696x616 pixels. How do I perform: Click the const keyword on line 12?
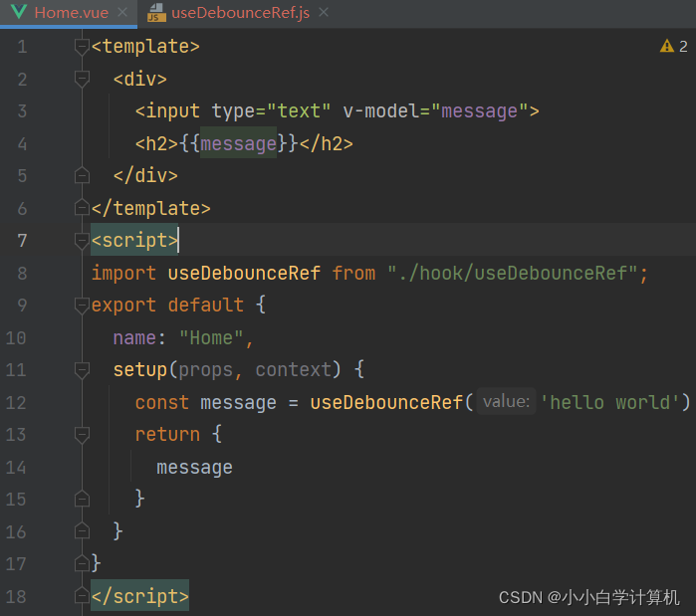162,403
